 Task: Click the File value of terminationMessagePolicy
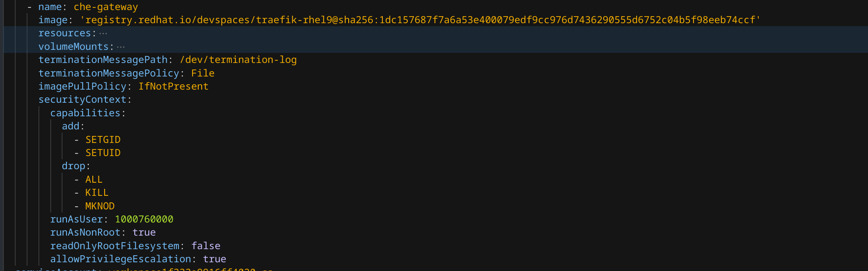click(203, 73)
